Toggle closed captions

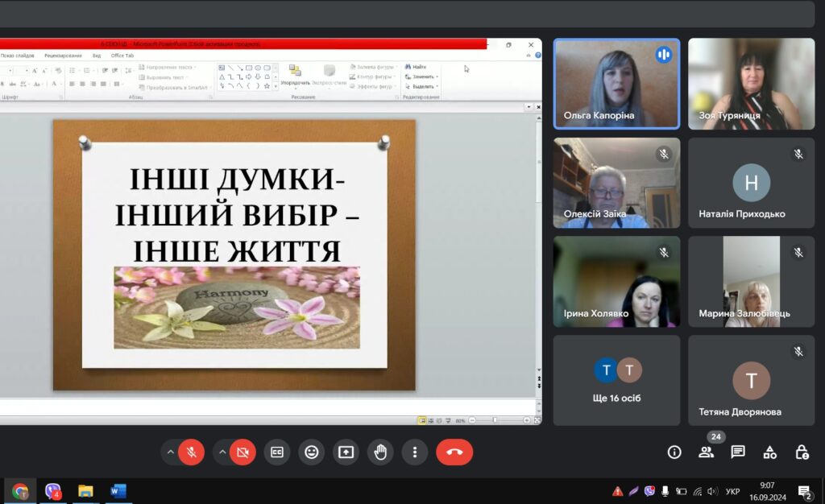[277, 452]
